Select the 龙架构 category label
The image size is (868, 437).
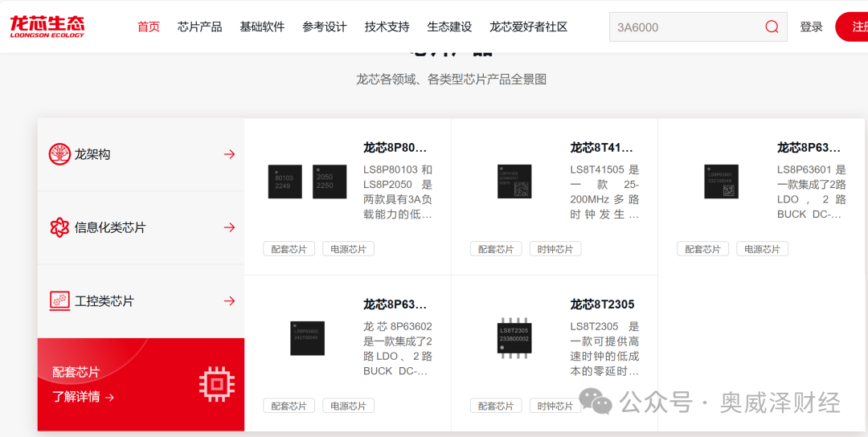[92, 154]
